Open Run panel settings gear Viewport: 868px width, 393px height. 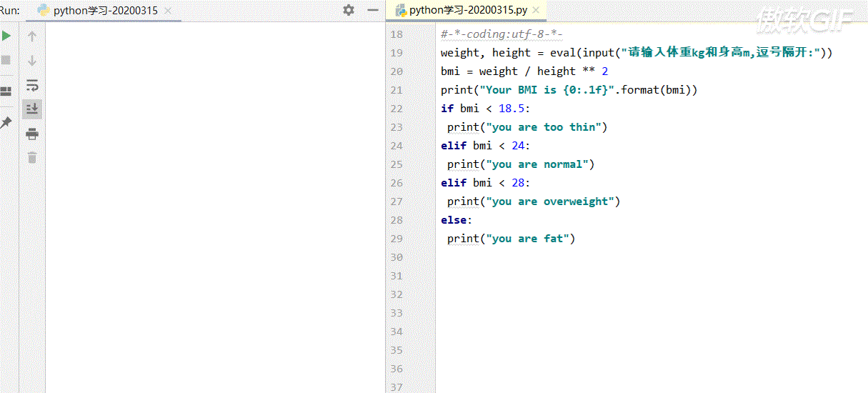pos(349,10)
